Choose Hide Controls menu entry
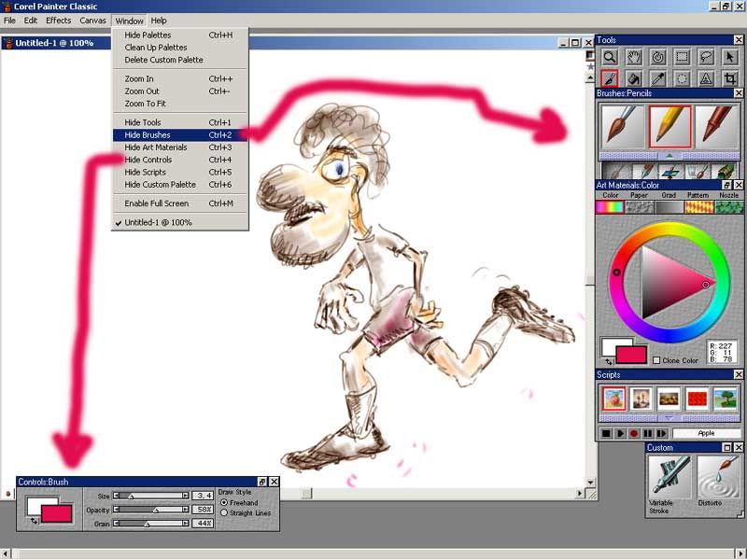The height and width of the screenshot is (560, 747). pos(180,160)
